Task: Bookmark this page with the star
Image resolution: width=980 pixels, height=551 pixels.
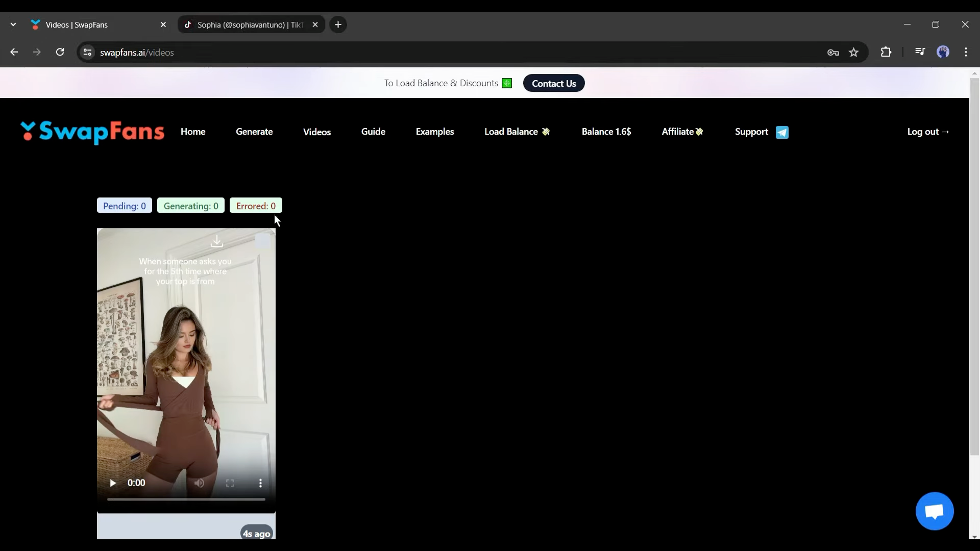Action: pos(854,53)
